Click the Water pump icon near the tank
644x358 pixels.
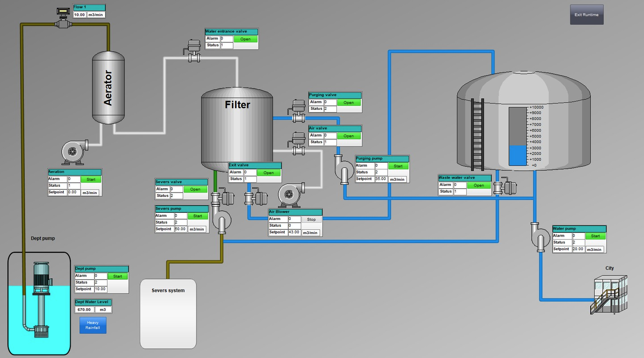[540, 237]
